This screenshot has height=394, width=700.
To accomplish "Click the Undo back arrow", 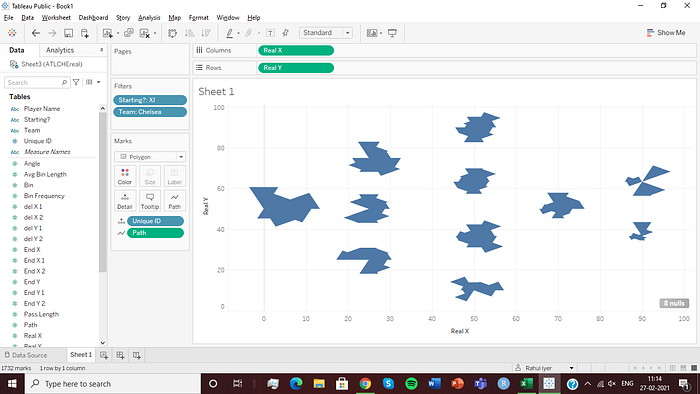I will coord(36,33).
